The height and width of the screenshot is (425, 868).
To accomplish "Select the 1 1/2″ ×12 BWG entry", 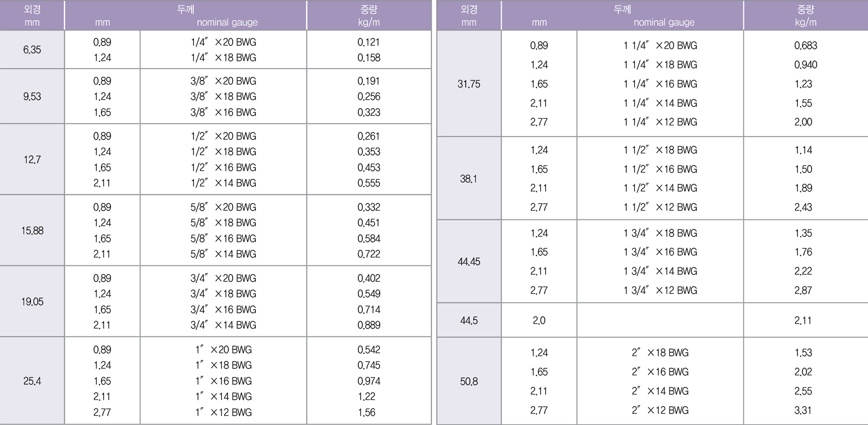I will click(660, 207).
